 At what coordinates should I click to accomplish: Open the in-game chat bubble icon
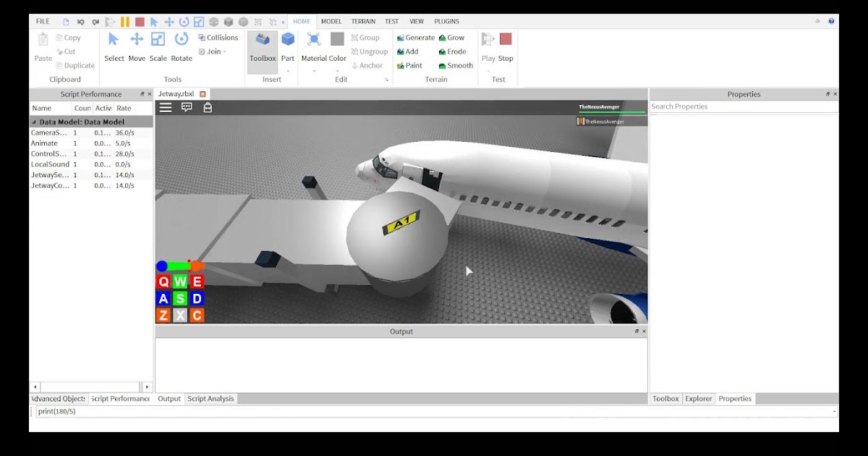coord(187,107)
